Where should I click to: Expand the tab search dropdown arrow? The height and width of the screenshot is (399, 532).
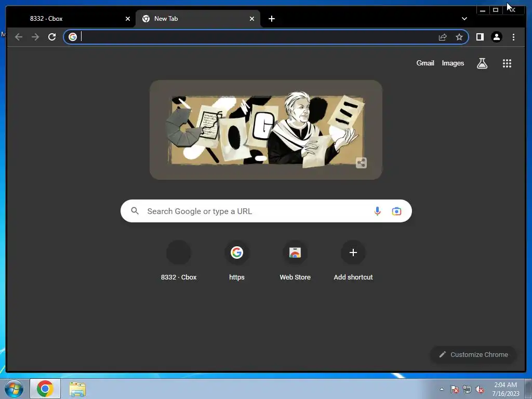464,19
